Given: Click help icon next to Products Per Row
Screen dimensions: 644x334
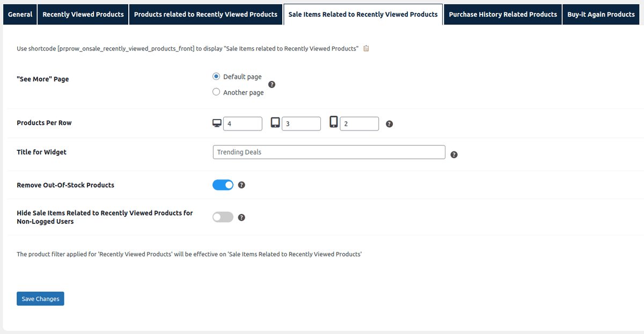Looking at the screenshot, I should click(x=390, y=124).
